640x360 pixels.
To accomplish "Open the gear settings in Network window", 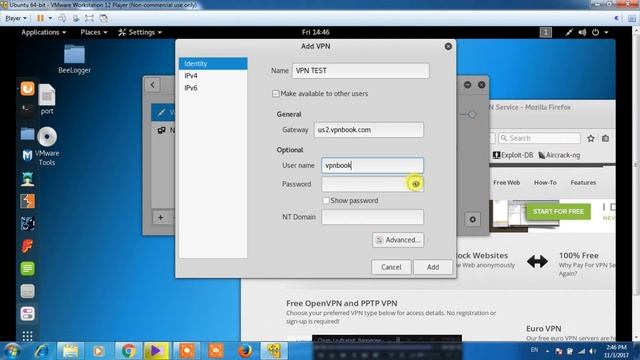I will [472, 220].
